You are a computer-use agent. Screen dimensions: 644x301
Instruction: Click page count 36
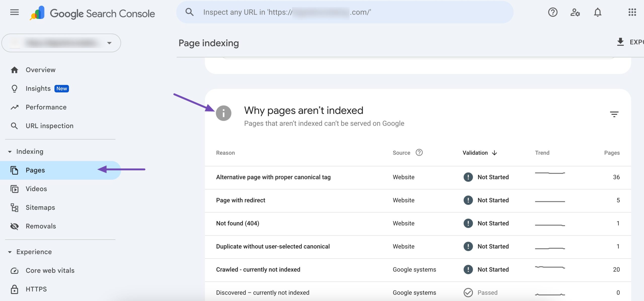click(616, 177)
